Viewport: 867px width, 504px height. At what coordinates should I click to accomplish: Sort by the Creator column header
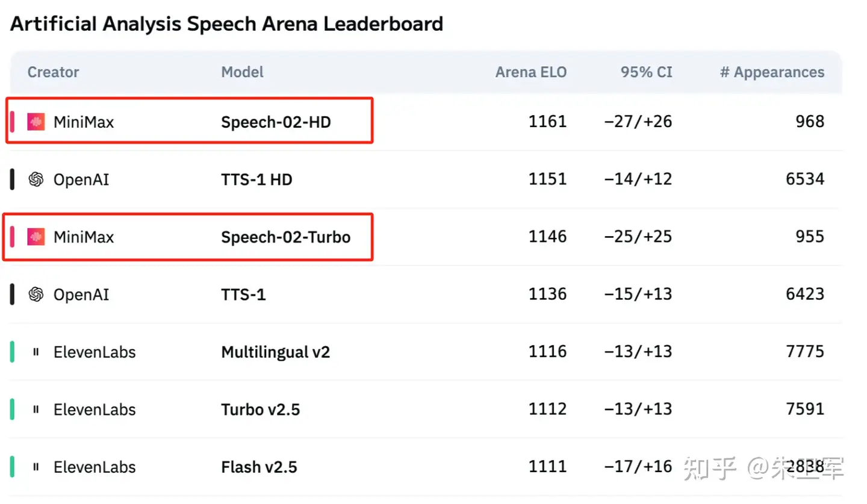(x=53, y=72)
